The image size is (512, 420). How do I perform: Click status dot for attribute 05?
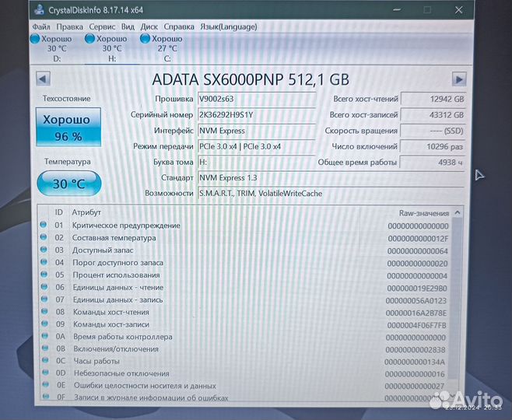[44, 274]
